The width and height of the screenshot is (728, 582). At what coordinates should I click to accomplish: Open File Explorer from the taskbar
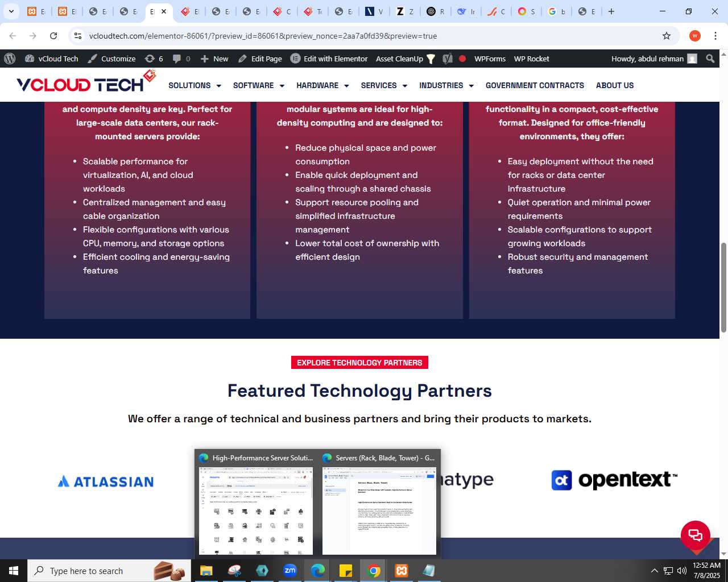pos(206,571)
